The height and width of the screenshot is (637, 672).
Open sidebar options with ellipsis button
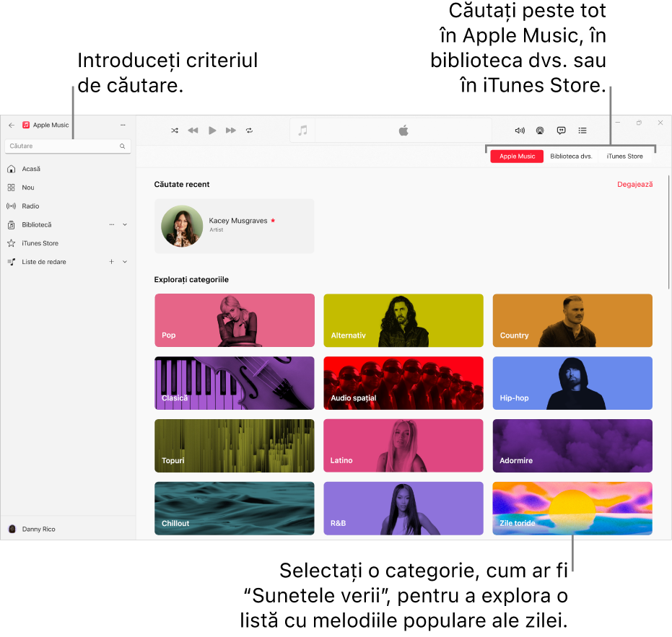[x=123, y=124]
